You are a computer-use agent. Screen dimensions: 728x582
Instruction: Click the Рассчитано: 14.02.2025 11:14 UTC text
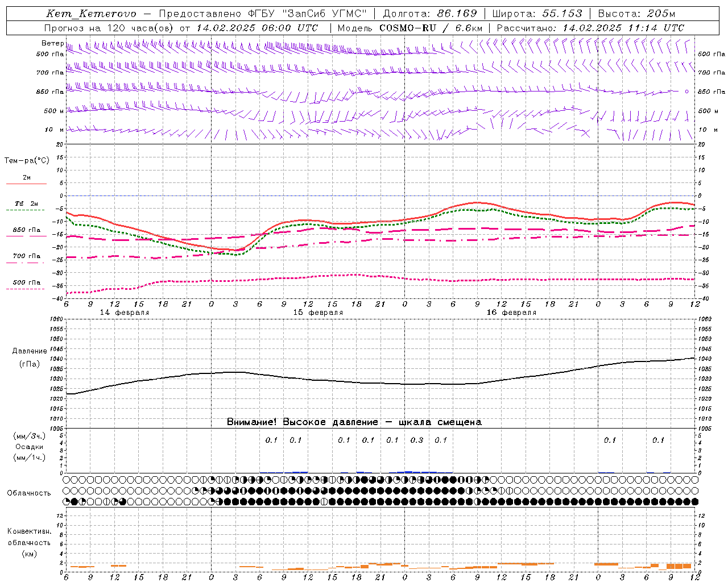coord(590,28)
